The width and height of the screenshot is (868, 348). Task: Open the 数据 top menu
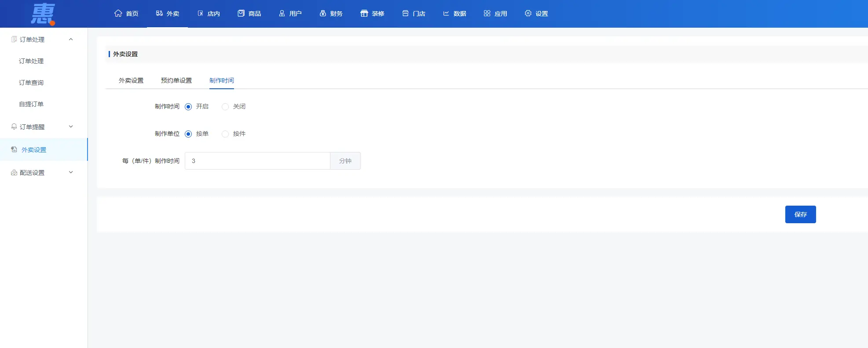454,14
